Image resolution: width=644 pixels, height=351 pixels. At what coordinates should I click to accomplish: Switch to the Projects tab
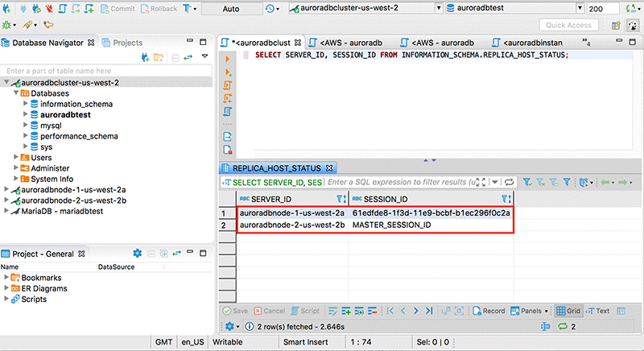[x=122, y=43]
